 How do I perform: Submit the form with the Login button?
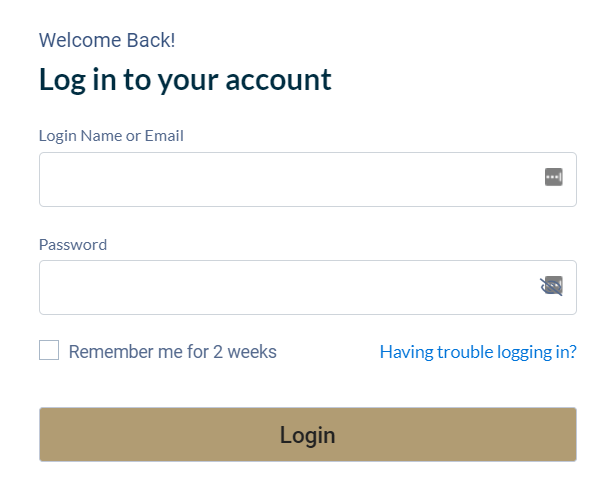308,434
